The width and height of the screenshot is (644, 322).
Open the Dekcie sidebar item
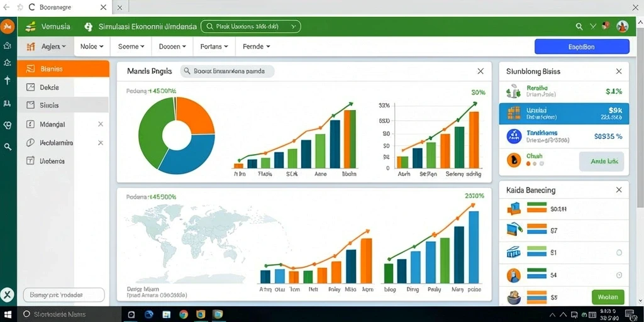tap(64, 87)
